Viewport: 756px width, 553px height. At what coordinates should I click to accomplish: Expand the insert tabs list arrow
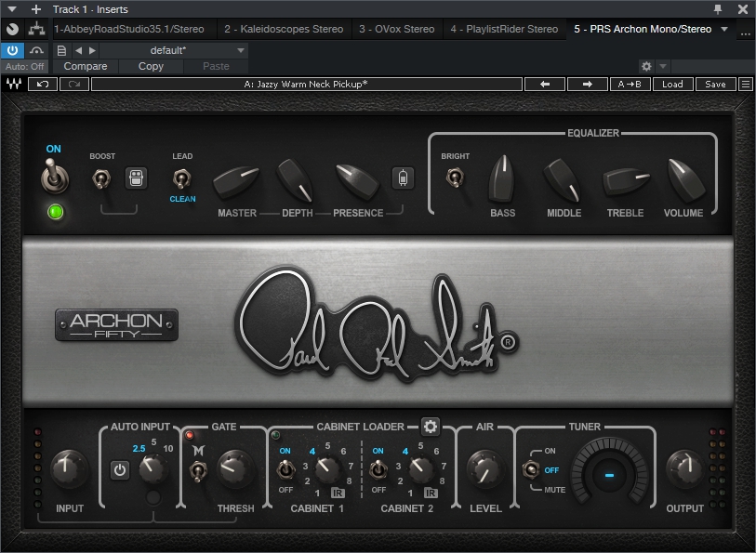(x=724, y=29)
